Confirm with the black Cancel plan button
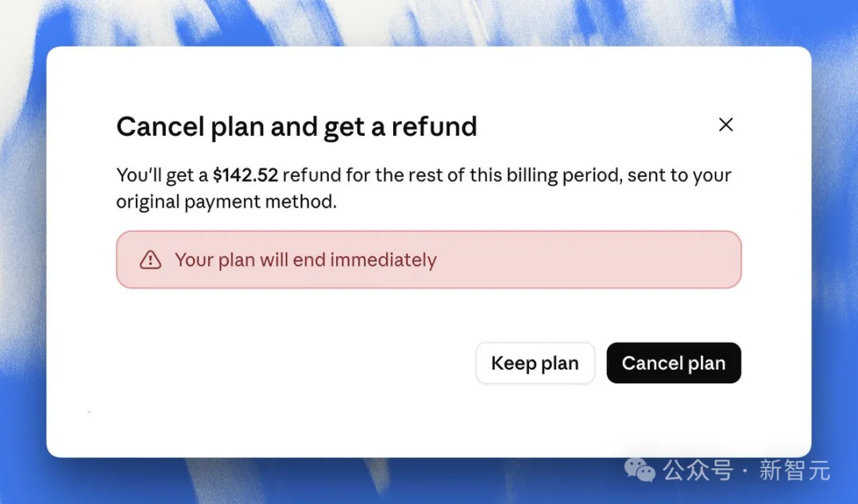The width and height of the screenshot is (858, 504). tap(674, 363)
